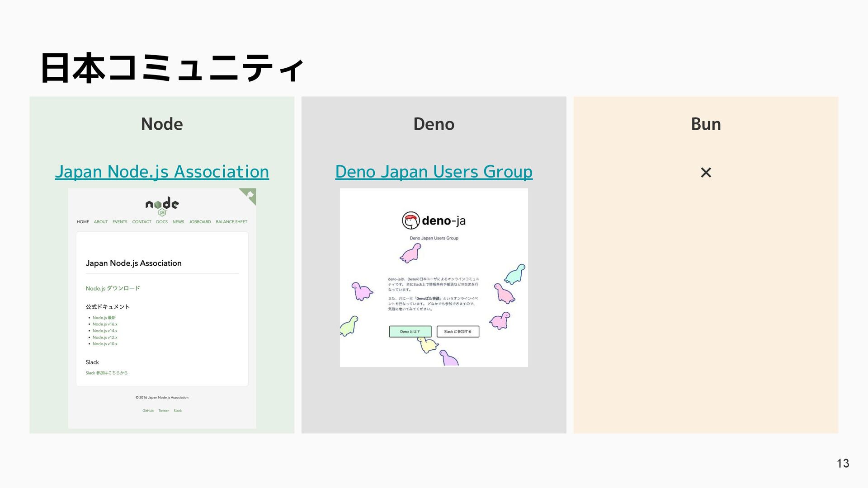Click the deno-ja dinosaur logo
868x488 pixels.
[x=411, y=221]
